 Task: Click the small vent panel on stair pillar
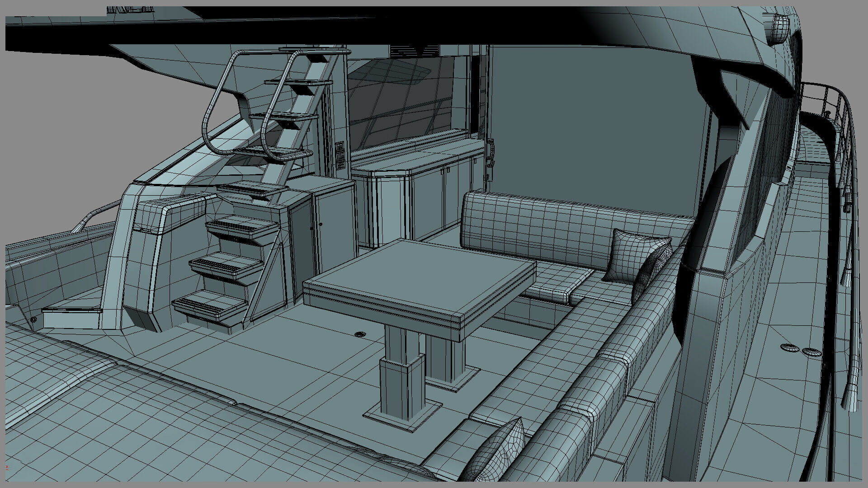[x=340, y=155]
